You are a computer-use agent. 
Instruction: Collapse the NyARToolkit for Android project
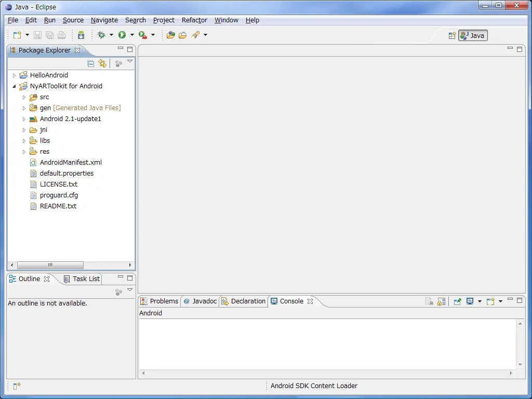(x=14, y=86)
